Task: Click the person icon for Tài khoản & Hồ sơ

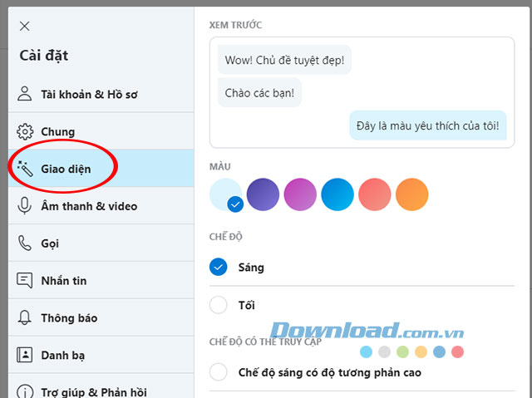Action: pyautogui.click(x=24, y=94)
